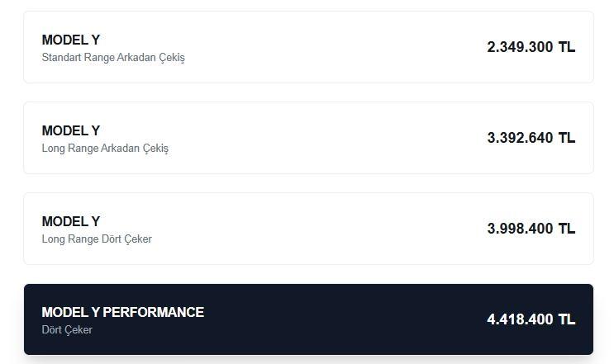Click the 2.349.300 TL price

coord(520,47)
